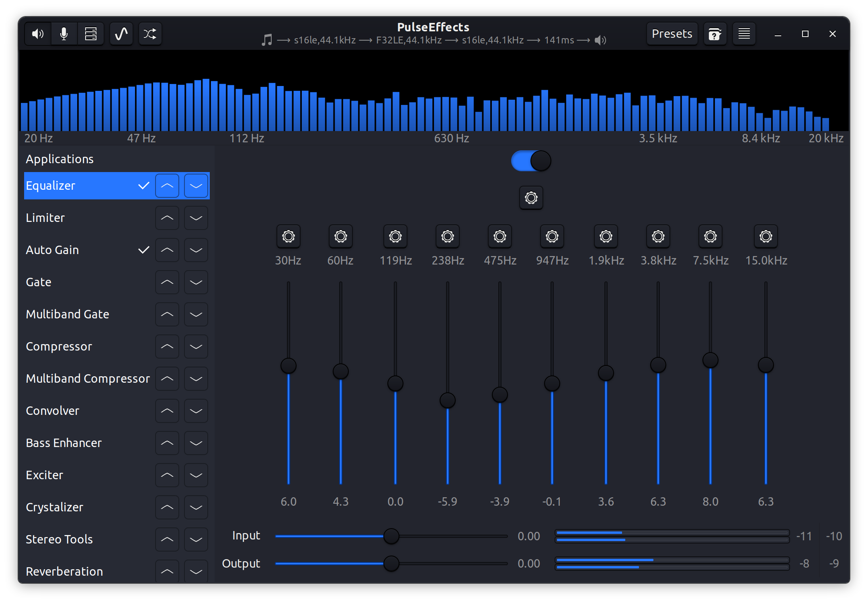Screen dimensions: 868x603
Task: Open the test signals wave icon
Action: click(x=121, y=34)
